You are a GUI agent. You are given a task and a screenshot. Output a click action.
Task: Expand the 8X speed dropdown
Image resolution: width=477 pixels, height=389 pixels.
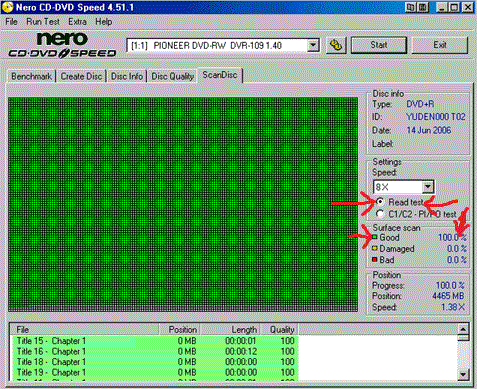click(428, 187)
